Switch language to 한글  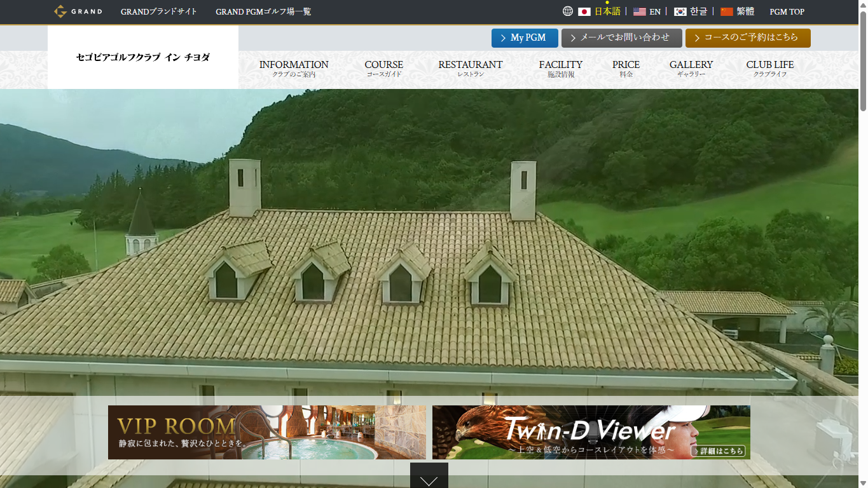coord(699,11)
